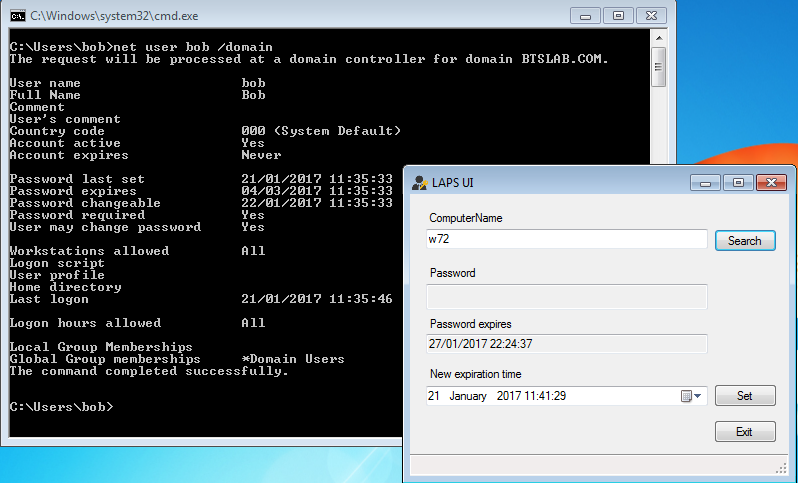Click in the Password output field
Image resolution: width=798 pixels, height=483 pixels.
tap(566, 297)
